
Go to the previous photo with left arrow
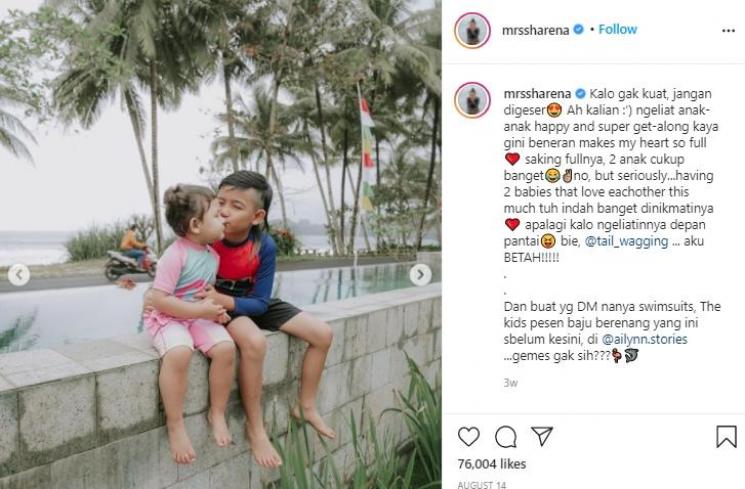tap(19, 275)
